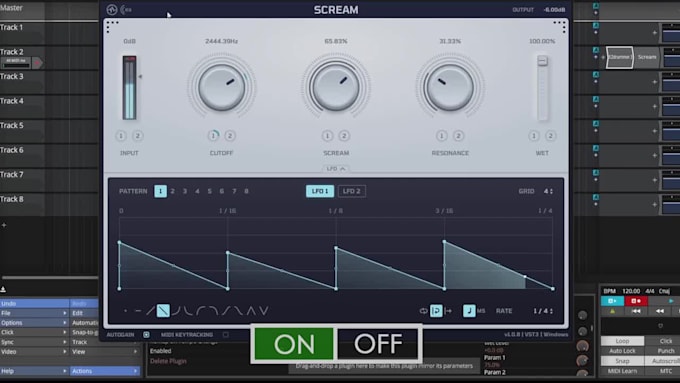The height and width of the screenshot is (383, 680).
Task: Click the double-arrow rewind transport button
Action: click(660, 311)
